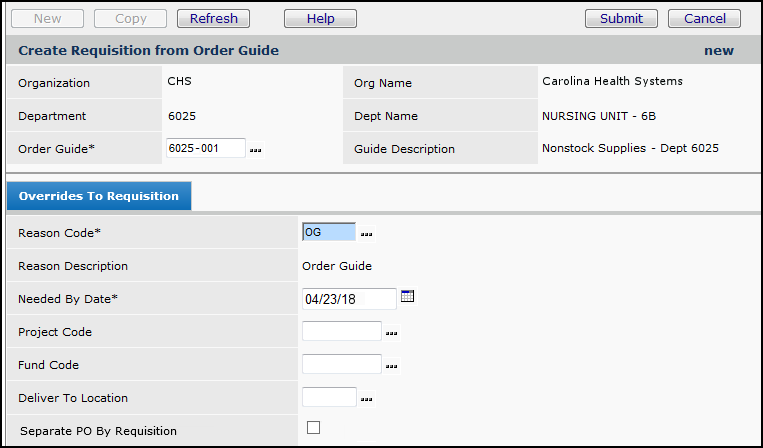Open the Help page

click(x=320, y=18)
